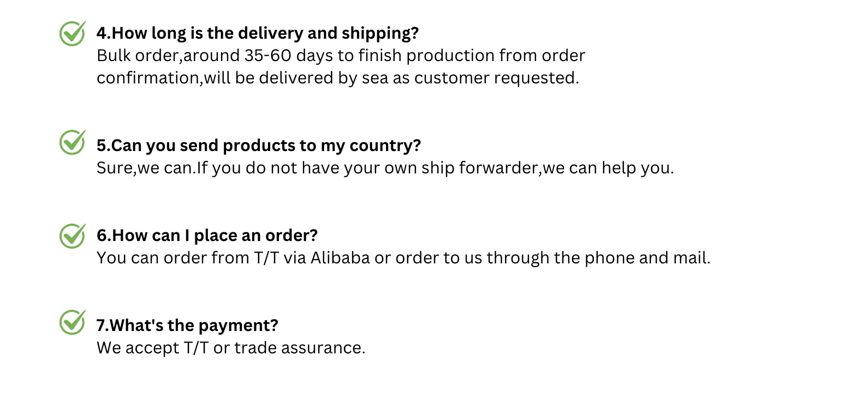
Task: Click the word 'Alibaba' in answer 6
Action: tap(340, 258)
